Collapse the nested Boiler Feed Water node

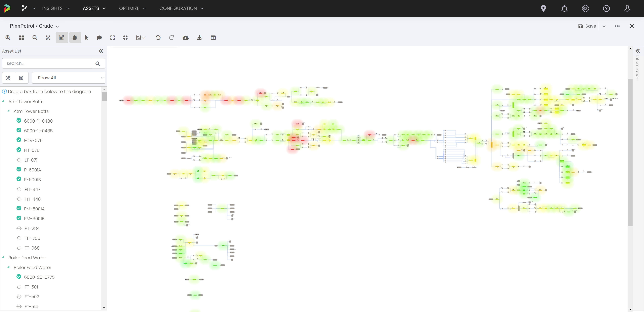pyautogui.click(x=9, y=267)
